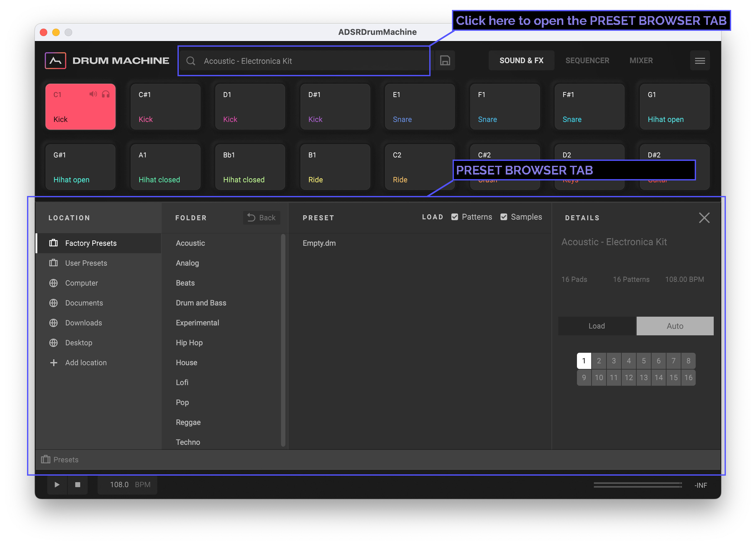Click the save preset floppy disk icon

click(445, 60)
